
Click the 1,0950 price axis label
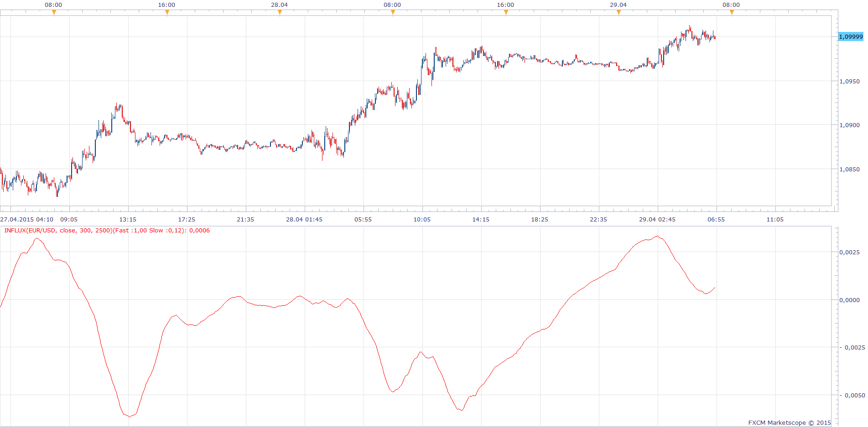(x=849, y=82)
